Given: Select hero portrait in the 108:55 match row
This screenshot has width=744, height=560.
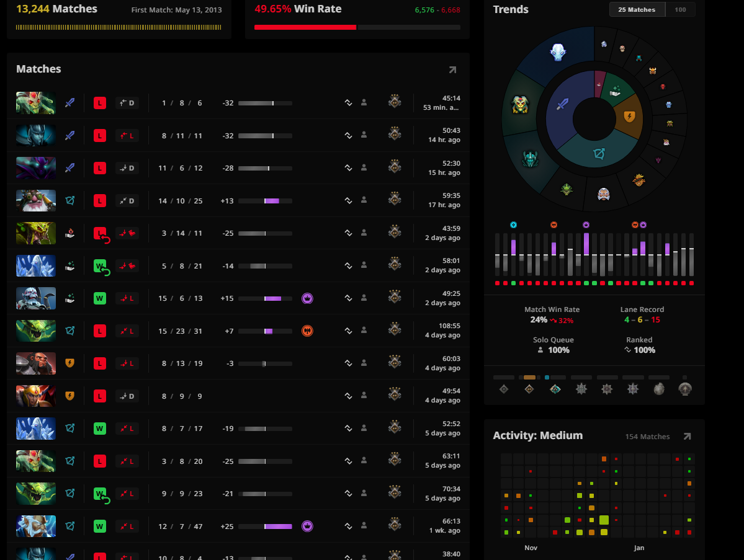Looking at the screenshot, I should pos(35,331).
